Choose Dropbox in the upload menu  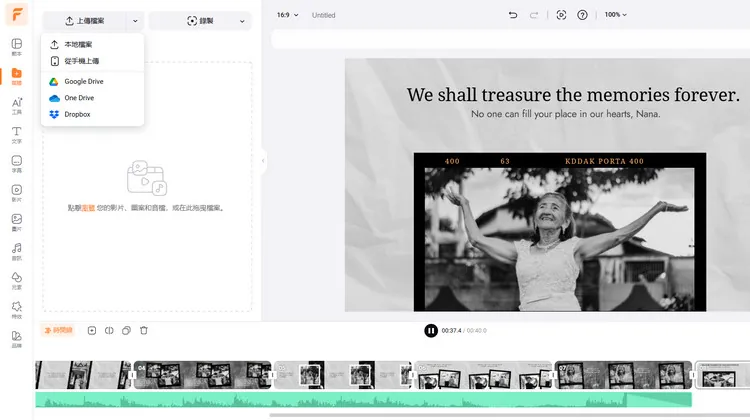[x=77, y=114]
